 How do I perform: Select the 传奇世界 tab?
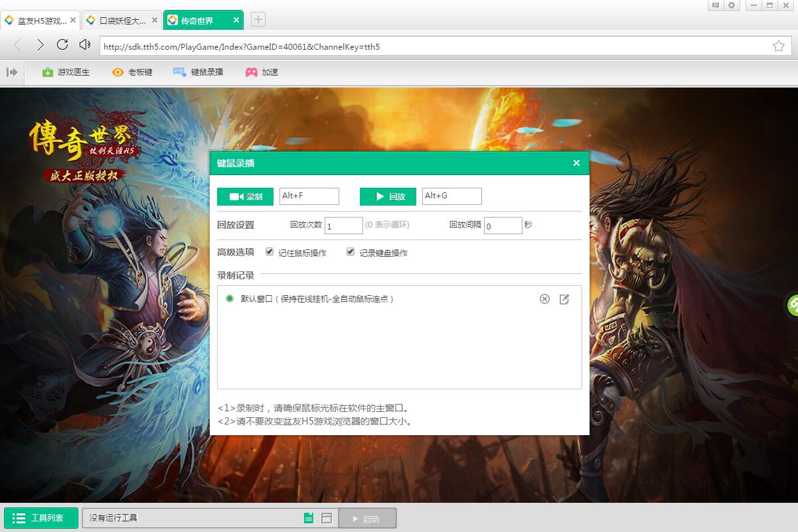click(203, 21)
